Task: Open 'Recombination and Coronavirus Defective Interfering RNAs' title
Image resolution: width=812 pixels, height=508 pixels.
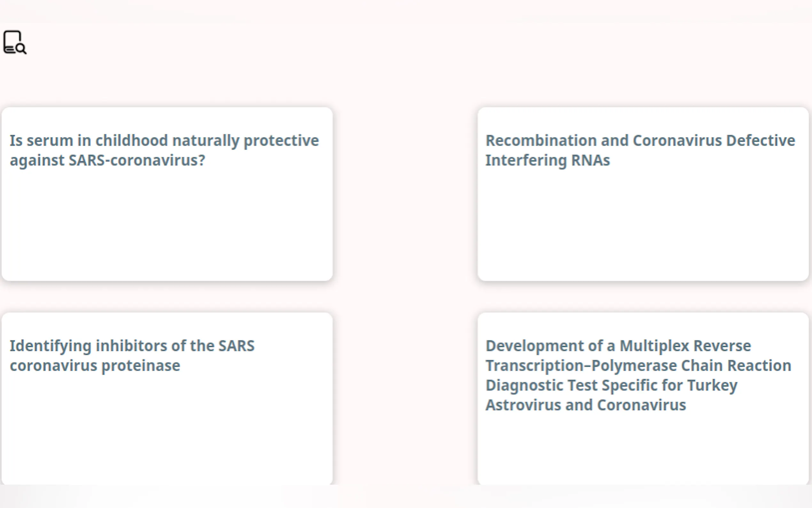Action: coord(640,150)
